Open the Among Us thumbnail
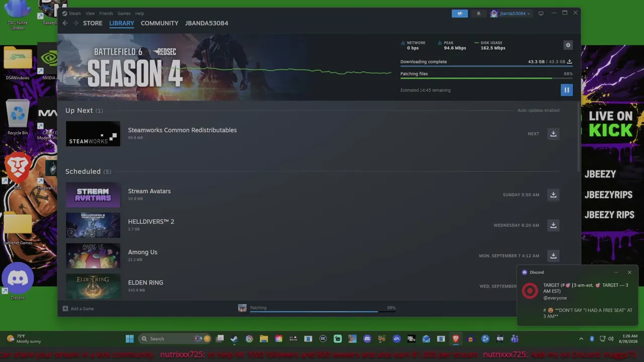The width and height of the screenshot is (644, 362). tap(93, 255)
